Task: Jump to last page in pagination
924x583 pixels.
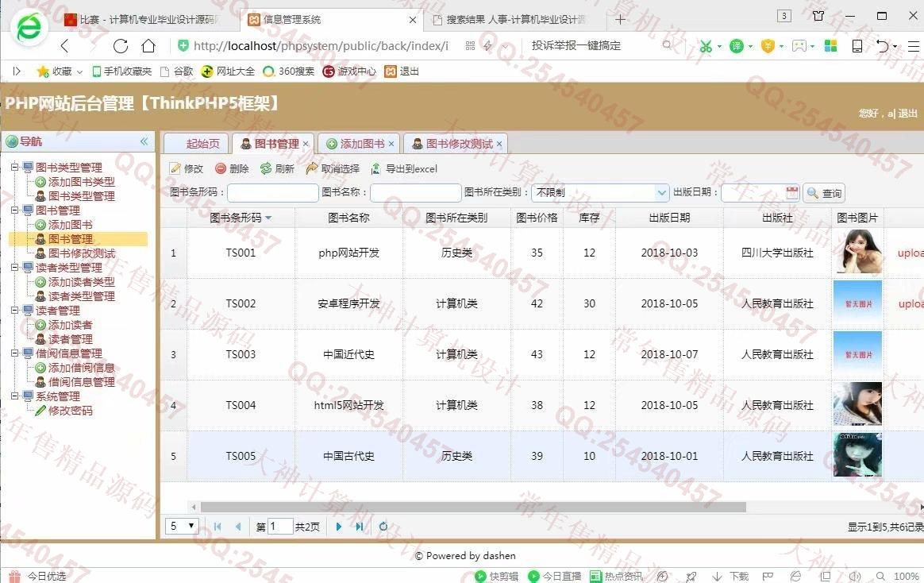Action: pyautogui.click(x=360, y=526)
